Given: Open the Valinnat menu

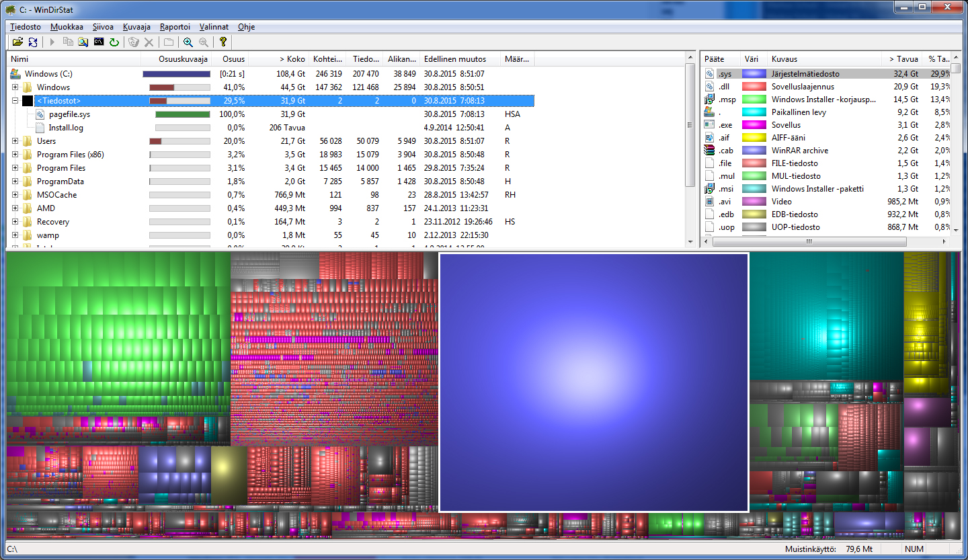Looking at the screenshot, I should [214, 27].
